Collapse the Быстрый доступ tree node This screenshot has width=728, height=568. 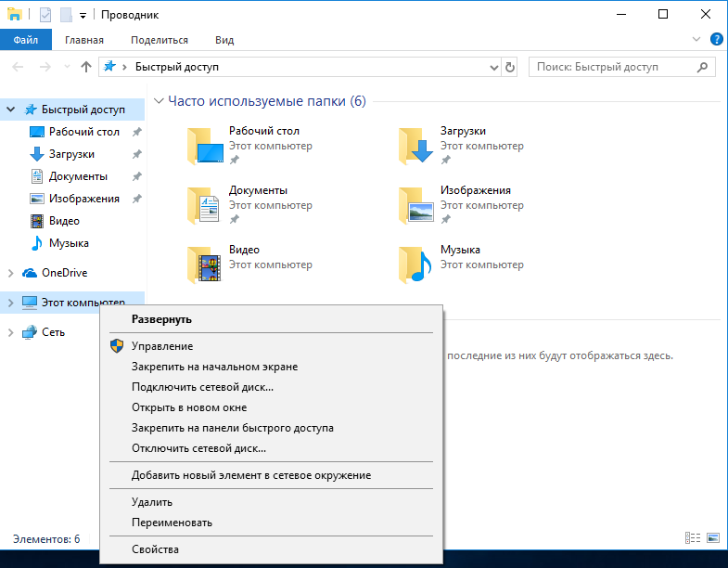point(10,110)
